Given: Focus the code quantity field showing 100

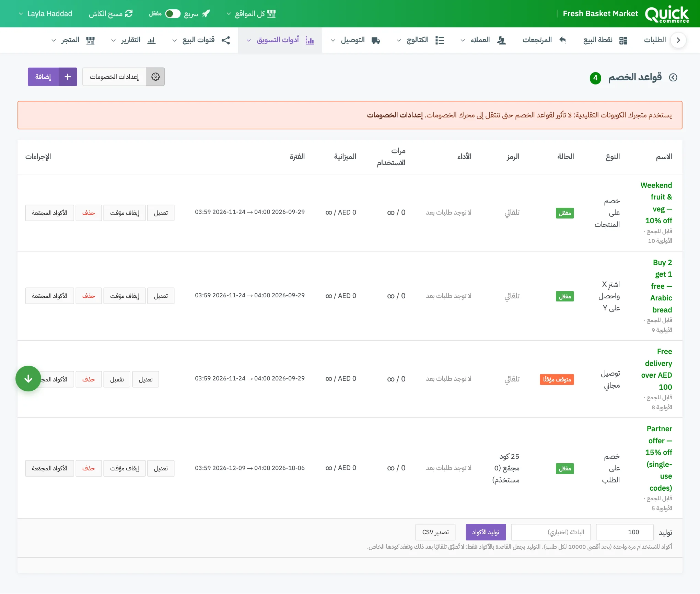Looking at the screenshot, I should click(625, 532).
